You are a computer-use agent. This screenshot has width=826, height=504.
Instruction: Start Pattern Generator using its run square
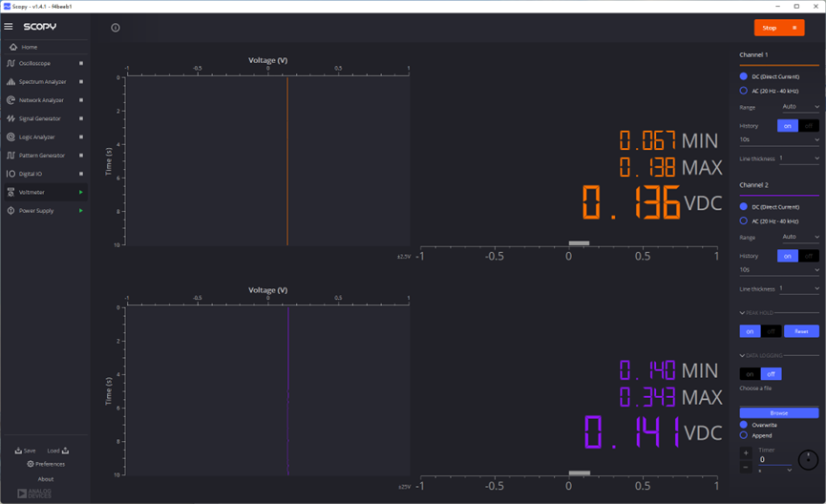point(81,156)
